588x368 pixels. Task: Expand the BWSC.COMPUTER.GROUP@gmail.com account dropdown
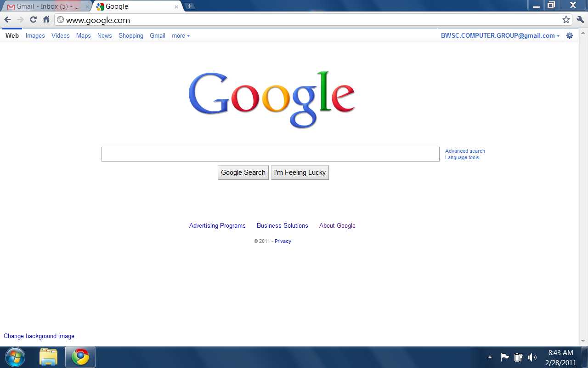500,35
